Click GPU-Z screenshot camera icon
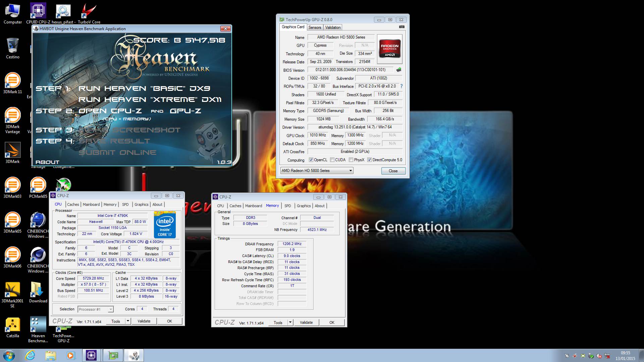Image resolution: width=644 pixels, height=362 pixels. (401, 27)
